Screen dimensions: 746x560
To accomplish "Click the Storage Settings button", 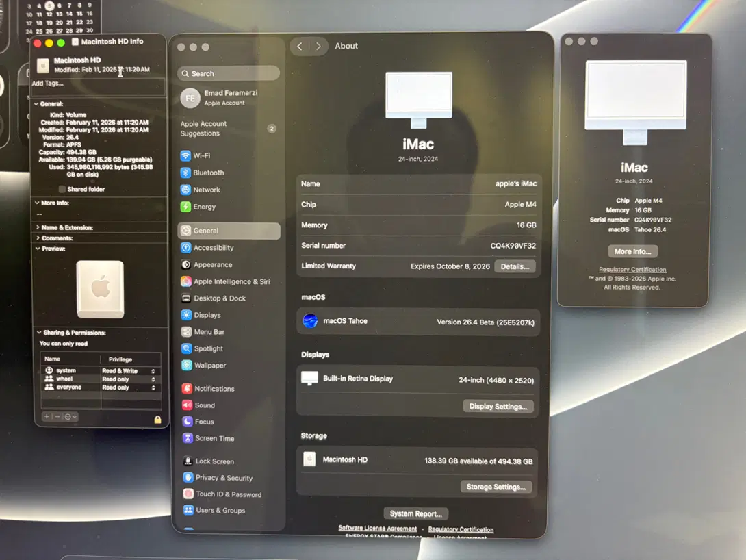I will (x=496, y=487).
